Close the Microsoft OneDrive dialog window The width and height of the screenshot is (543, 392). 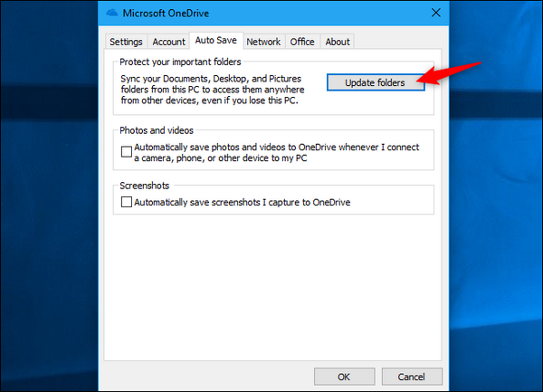click(436, 14)
